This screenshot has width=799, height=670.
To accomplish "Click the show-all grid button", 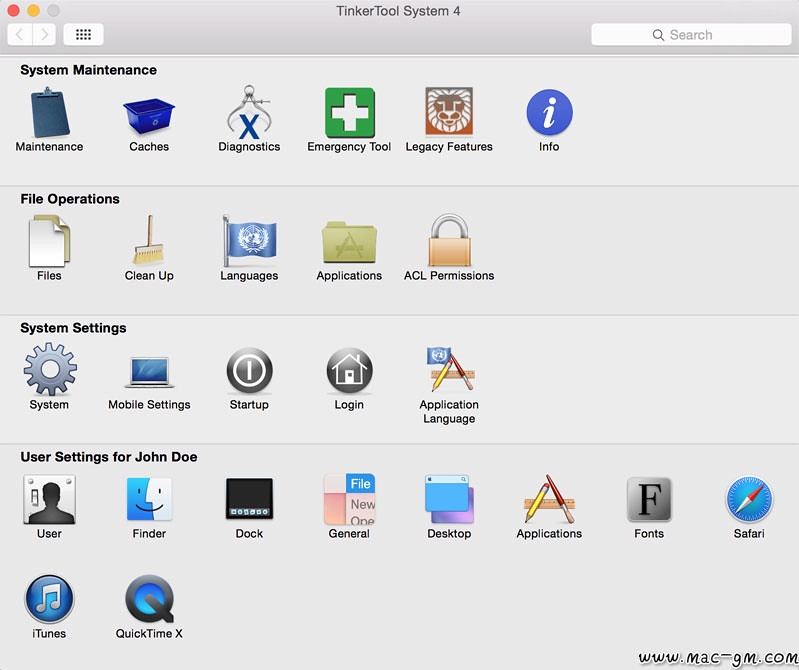I will (84, 34).
